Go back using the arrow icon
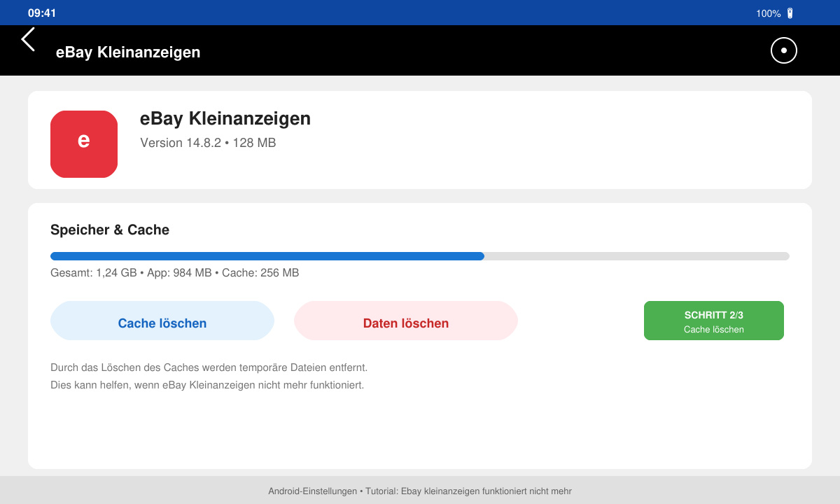The image size is (840, 504). tap(28, 39)
